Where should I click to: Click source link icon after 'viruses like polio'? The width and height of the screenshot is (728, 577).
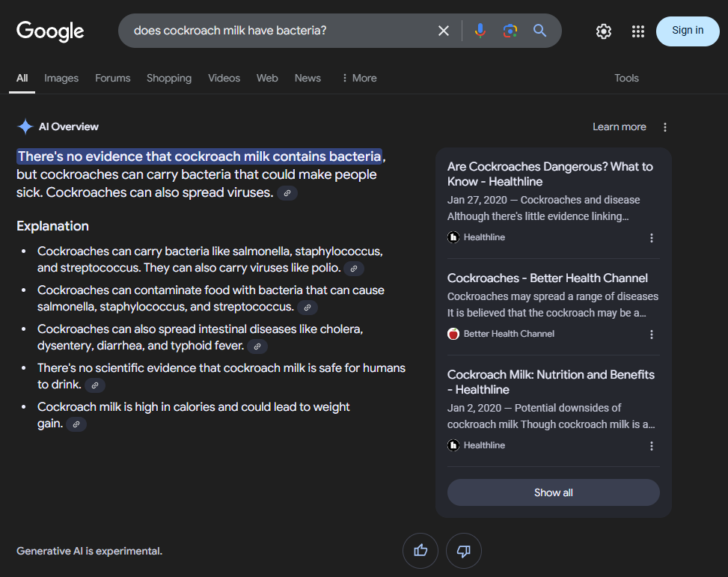pos(354,269)
